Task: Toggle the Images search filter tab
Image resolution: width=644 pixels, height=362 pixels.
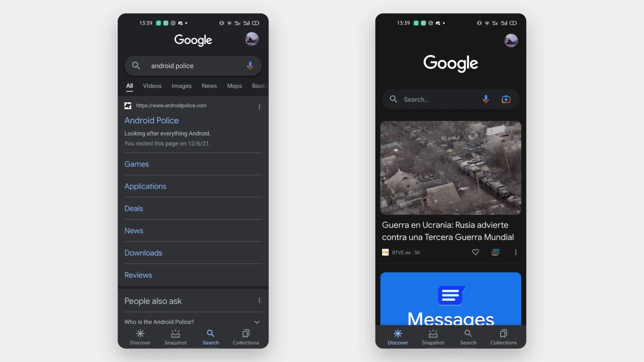Action: click(182, 85)
